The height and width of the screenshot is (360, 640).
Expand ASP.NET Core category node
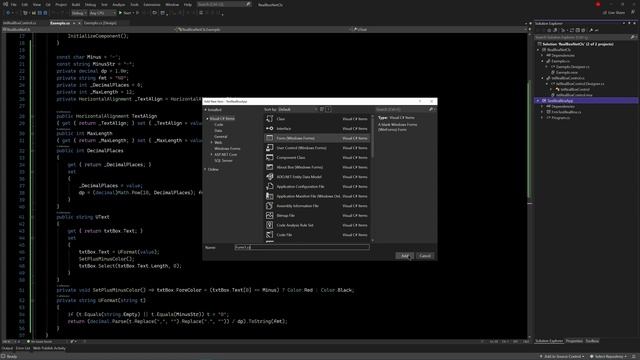coord(211,155)
